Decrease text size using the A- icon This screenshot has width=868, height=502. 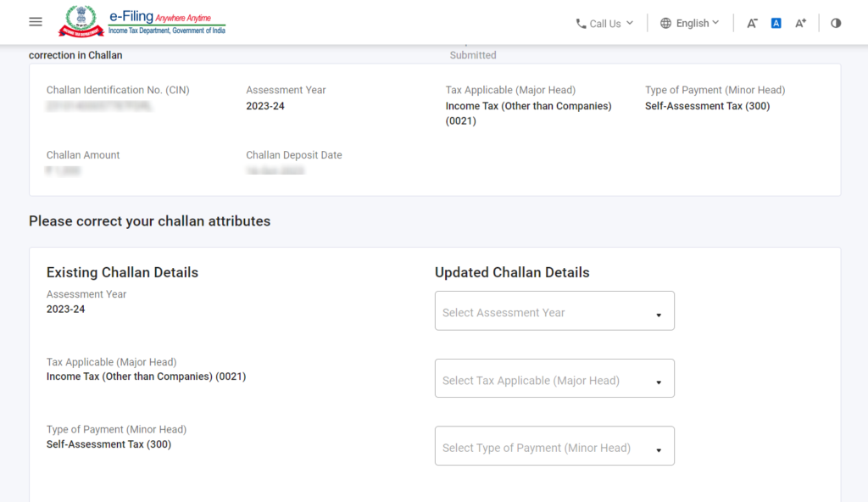tap(751, 23)
